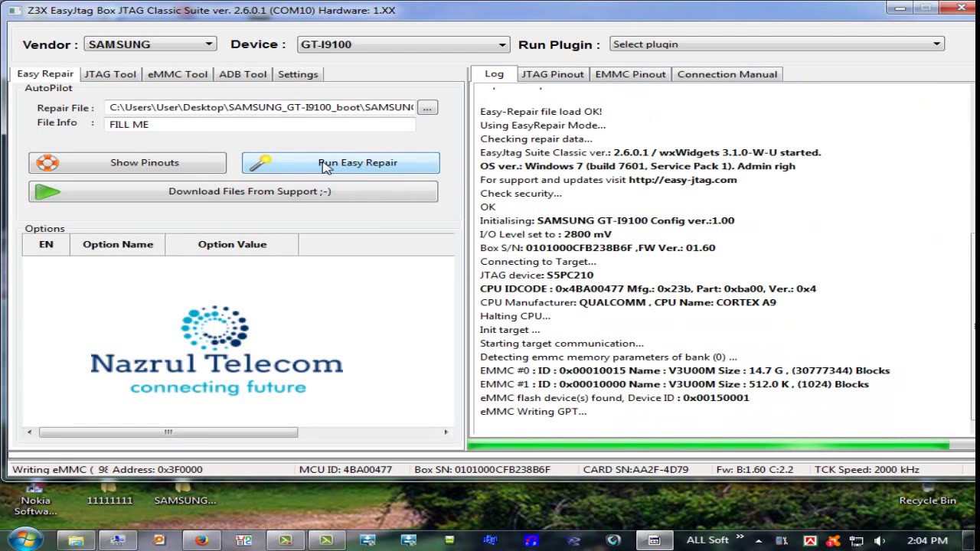980x551 pixels.
Task: Switch to the eMMC Tool tab
Action: click(178, 74)
